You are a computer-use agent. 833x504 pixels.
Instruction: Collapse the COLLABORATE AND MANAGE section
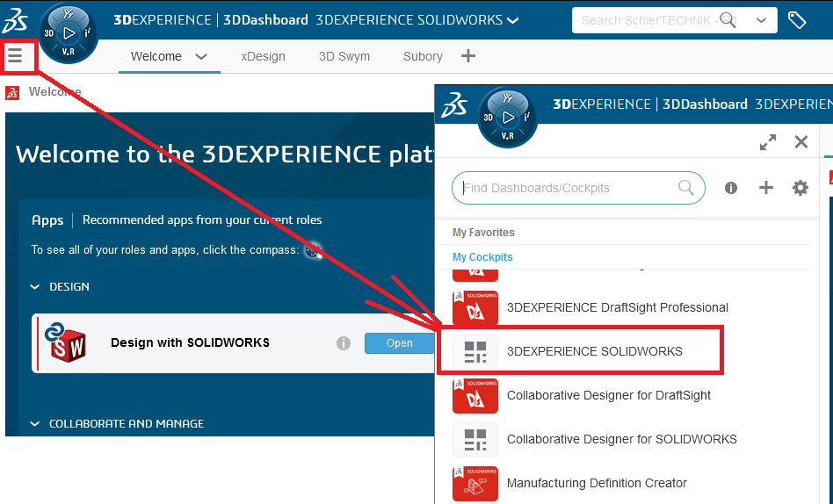pyautogui.click(x=35, y=424)
